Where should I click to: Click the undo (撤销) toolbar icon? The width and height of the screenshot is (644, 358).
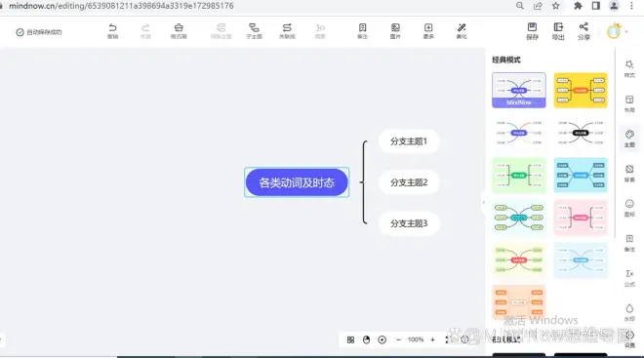112,31
